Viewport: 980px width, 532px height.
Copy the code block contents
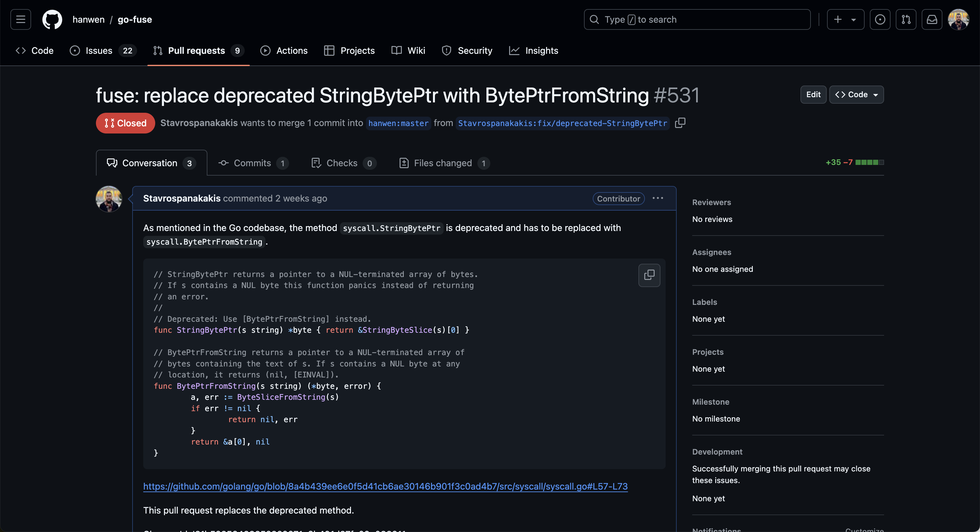(649, 275)
